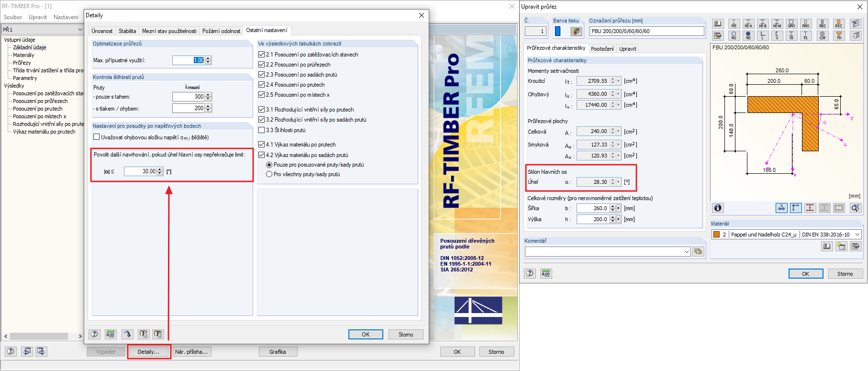This screenshot has width=868, height=371.
Task: Select the HE-A cross-section type icon
Action: [748, 24]
